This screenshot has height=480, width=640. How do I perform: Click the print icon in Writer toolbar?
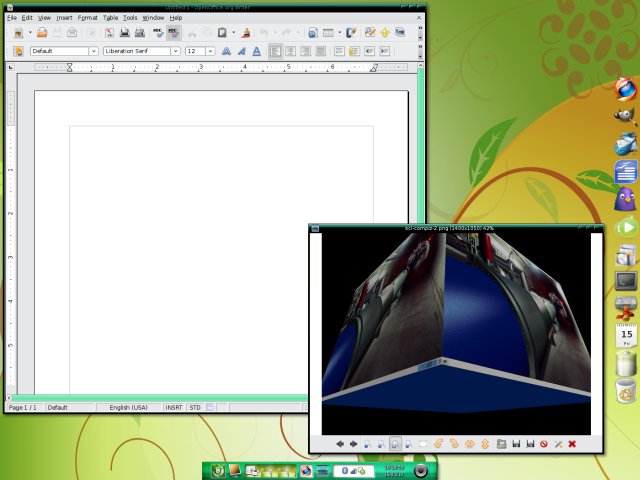[125, 33]
